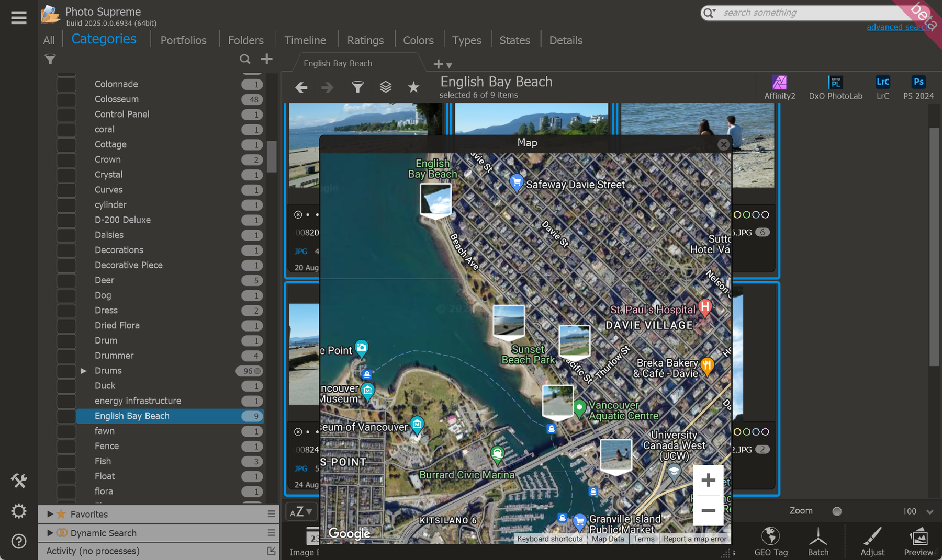Add a new category with the plus icon
This screenshot has width=942, height=560.
(267, 59)
